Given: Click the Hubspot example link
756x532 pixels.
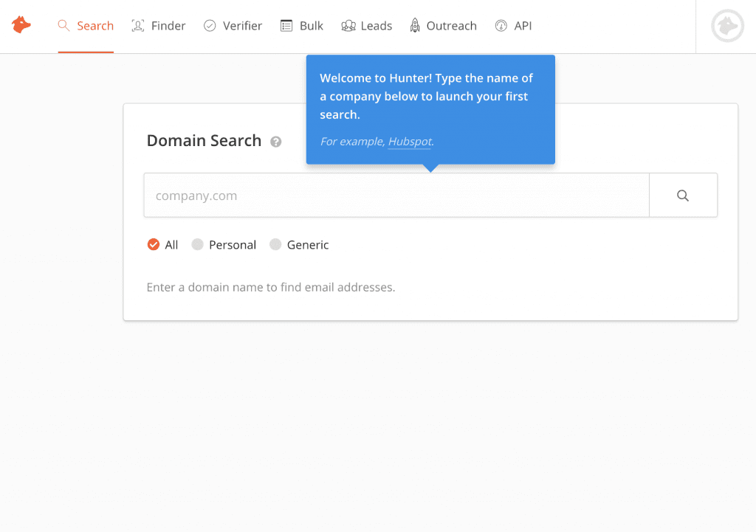Looking at the screenshot, I should tap(409, 141).
